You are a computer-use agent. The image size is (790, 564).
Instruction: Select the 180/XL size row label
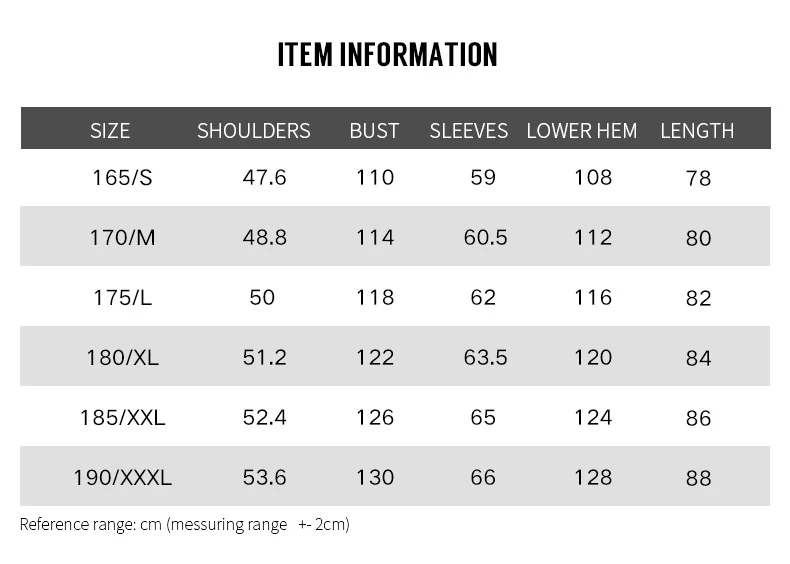122,357
